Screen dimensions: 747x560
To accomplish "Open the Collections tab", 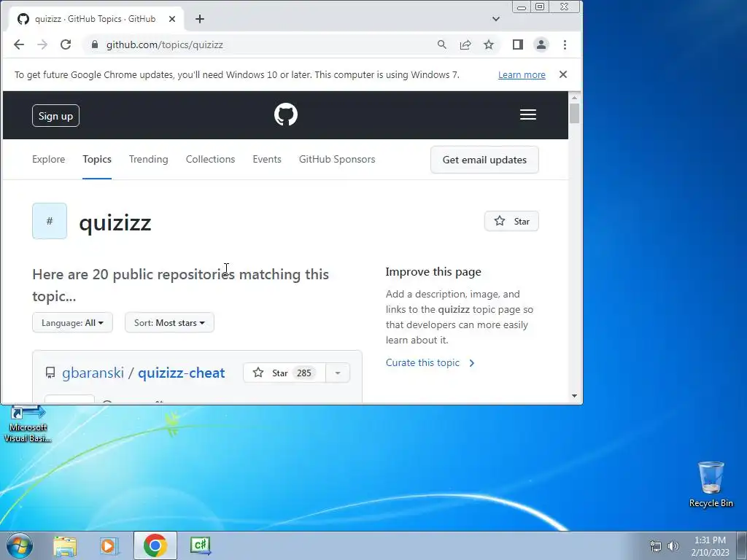I will pos(211,159).
